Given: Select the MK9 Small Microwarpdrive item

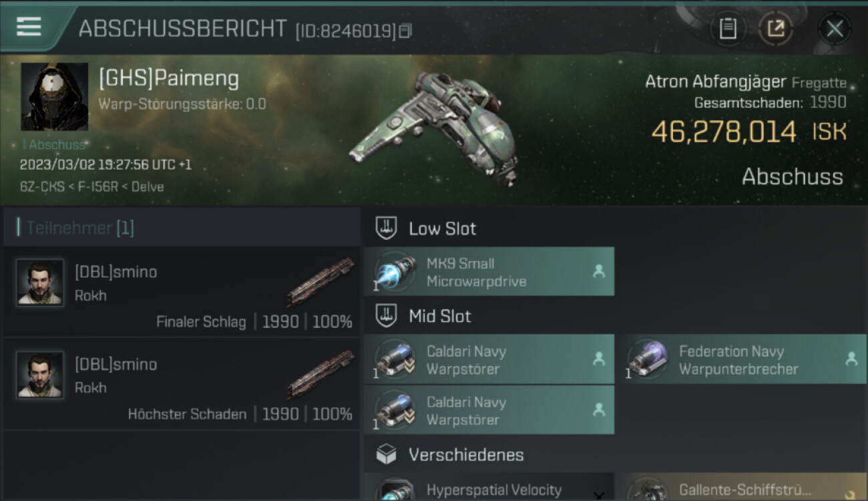Looking at the screenshot, I should point(489,271).
